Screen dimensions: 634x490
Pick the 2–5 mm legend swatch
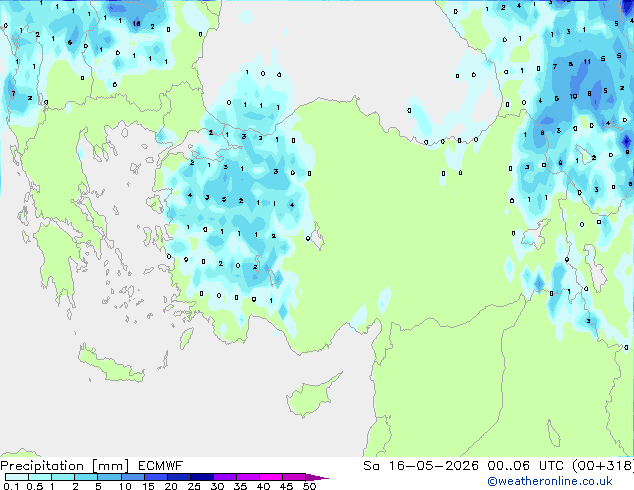(86, 477)
